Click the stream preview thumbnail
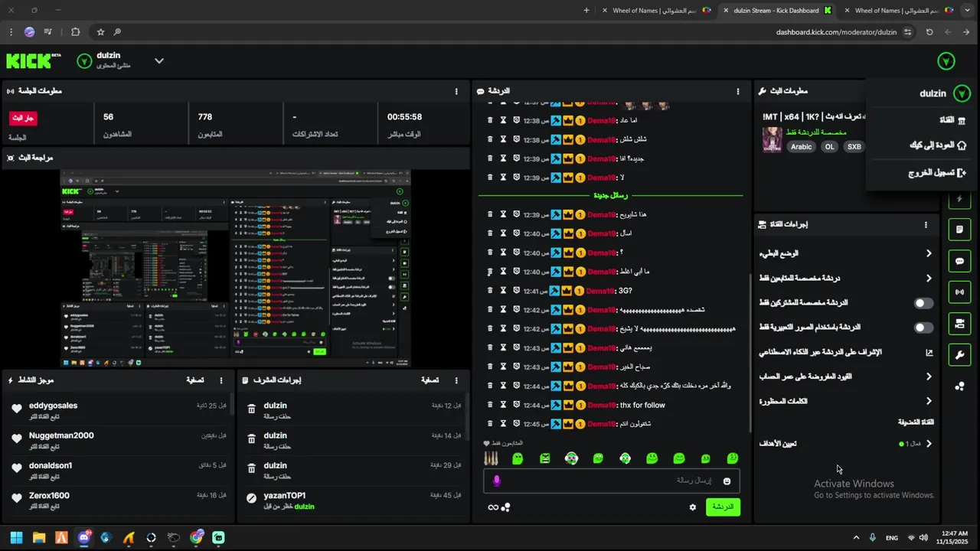This screenshot has height=551, width=980. pyautogui.click(x=236, y=269)
